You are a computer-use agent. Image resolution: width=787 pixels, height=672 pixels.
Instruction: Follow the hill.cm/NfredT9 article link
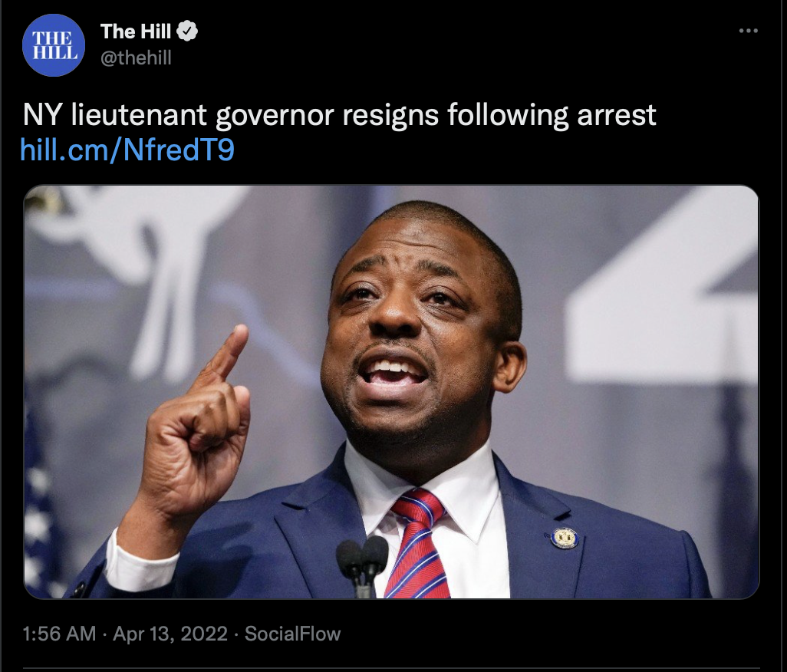[127, 150]
